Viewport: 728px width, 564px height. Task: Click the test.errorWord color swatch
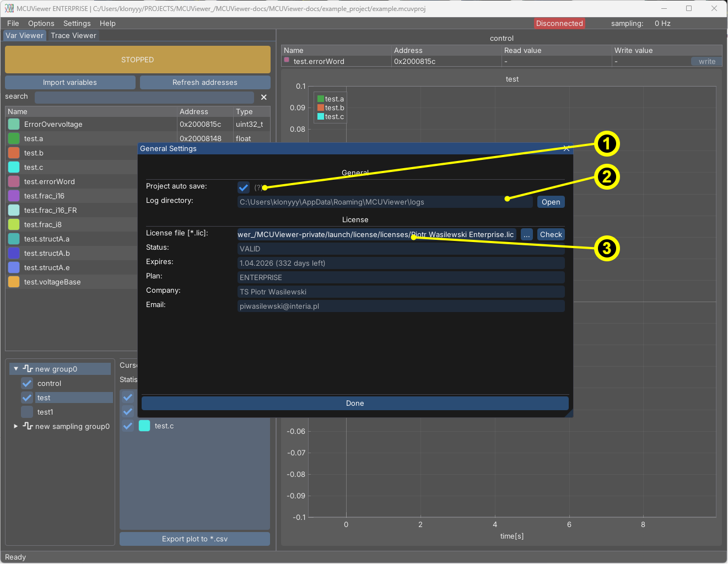(x=14, y=181)
